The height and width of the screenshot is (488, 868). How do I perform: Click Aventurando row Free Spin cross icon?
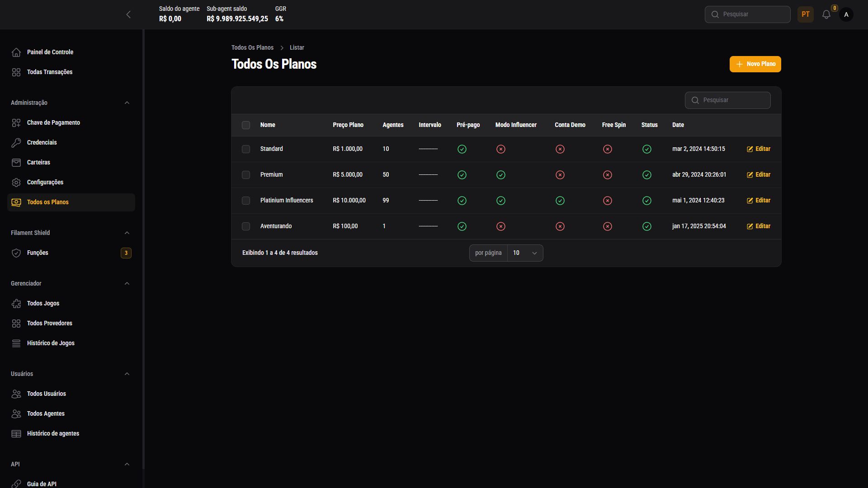[608, 226]
